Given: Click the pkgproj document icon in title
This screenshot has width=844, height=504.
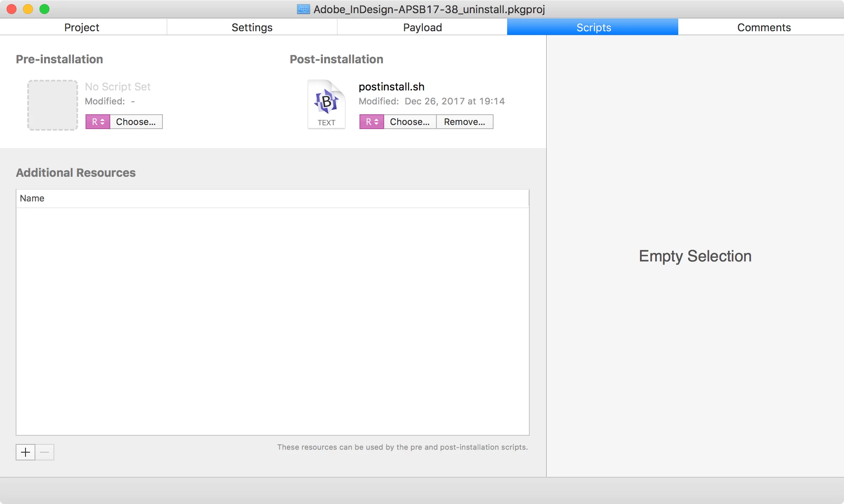Looking at the screenshot, I should [303, 9].
